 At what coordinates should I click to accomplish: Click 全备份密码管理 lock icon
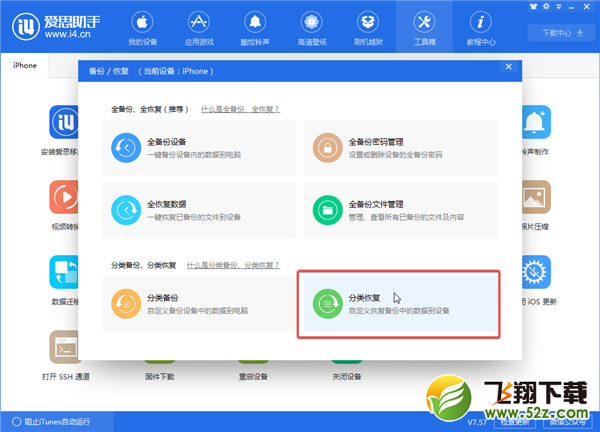[x=328, y=148]
